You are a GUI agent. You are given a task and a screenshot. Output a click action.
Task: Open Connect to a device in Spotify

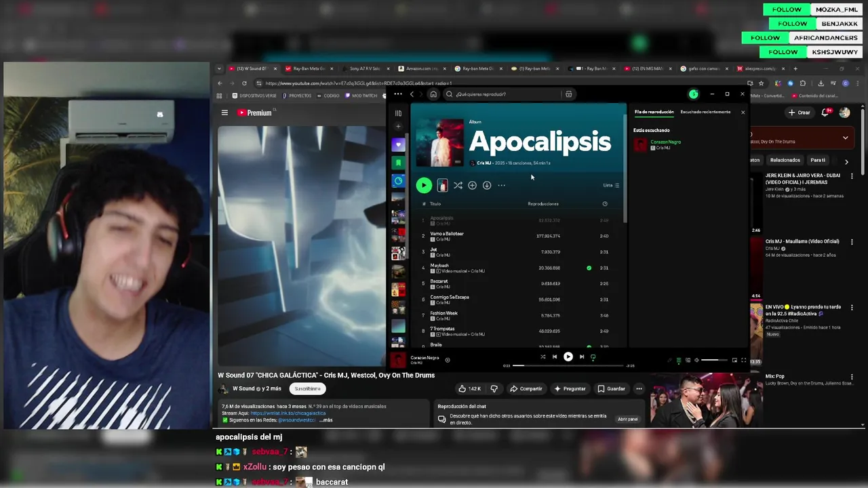688,361
